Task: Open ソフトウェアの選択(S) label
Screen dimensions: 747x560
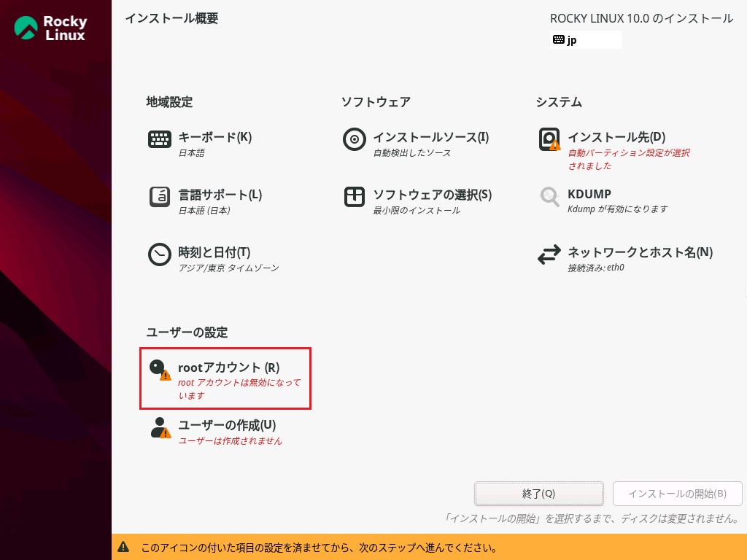Action: [x=432, y=195]
